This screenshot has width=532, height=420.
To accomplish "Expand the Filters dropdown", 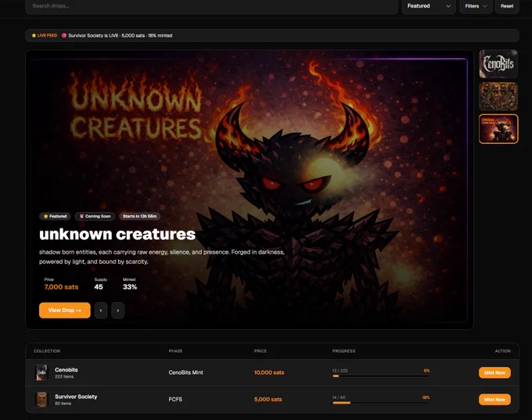I will tap(476, 6).
